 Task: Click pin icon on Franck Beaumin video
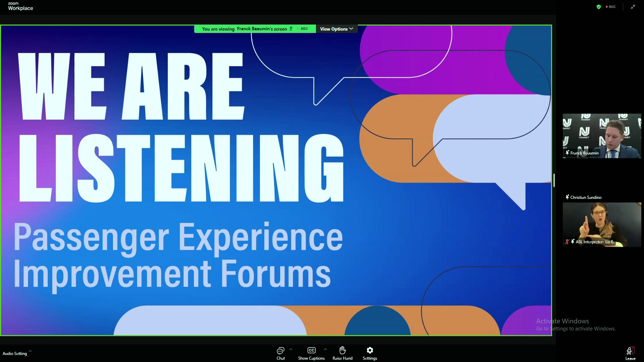(567, 153)
